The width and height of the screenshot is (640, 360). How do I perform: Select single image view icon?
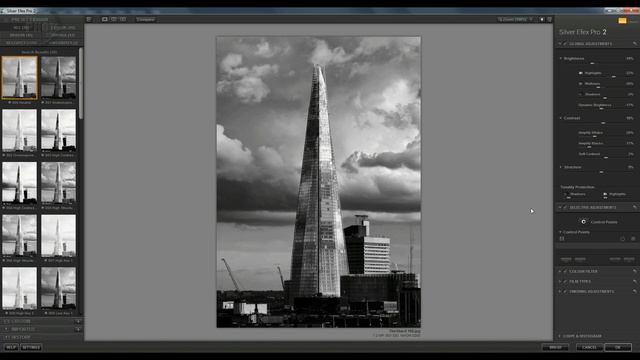[105, 19]
